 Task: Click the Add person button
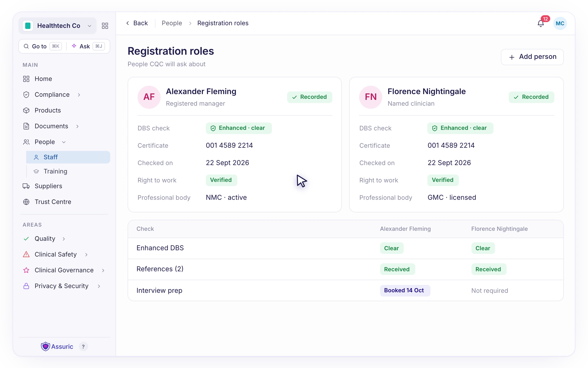(x=532, y=57)
